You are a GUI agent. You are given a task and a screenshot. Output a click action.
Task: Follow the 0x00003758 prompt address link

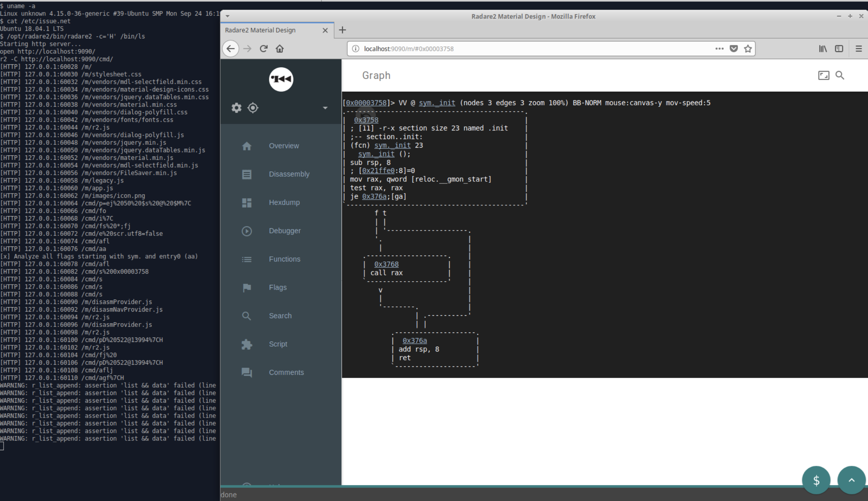tap(366, 103)
